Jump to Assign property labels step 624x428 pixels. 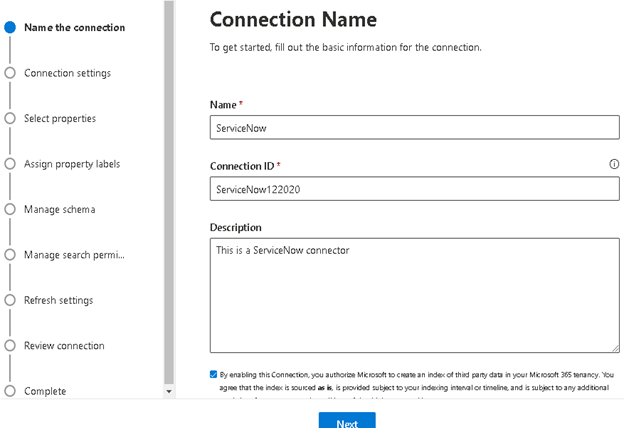72,164
